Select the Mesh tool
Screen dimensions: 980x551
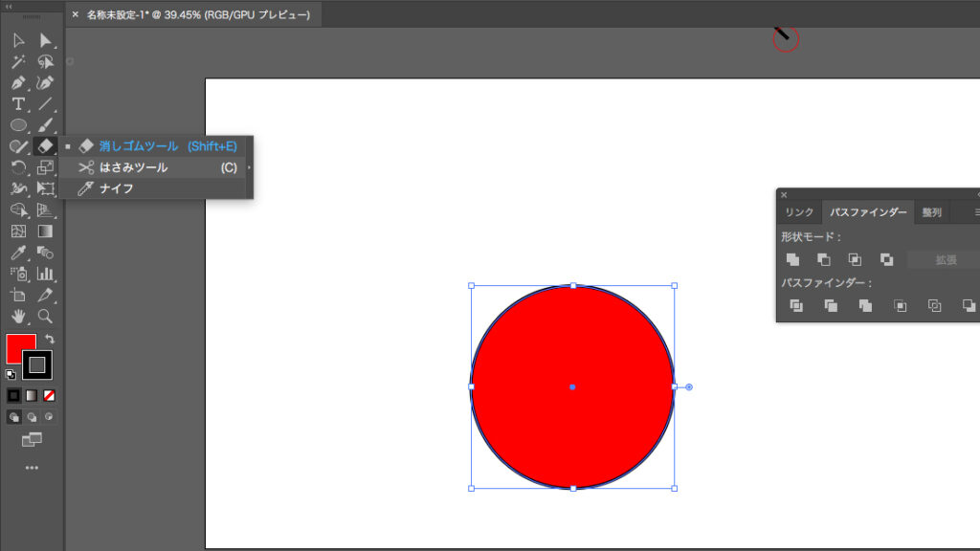click(18, 231)
